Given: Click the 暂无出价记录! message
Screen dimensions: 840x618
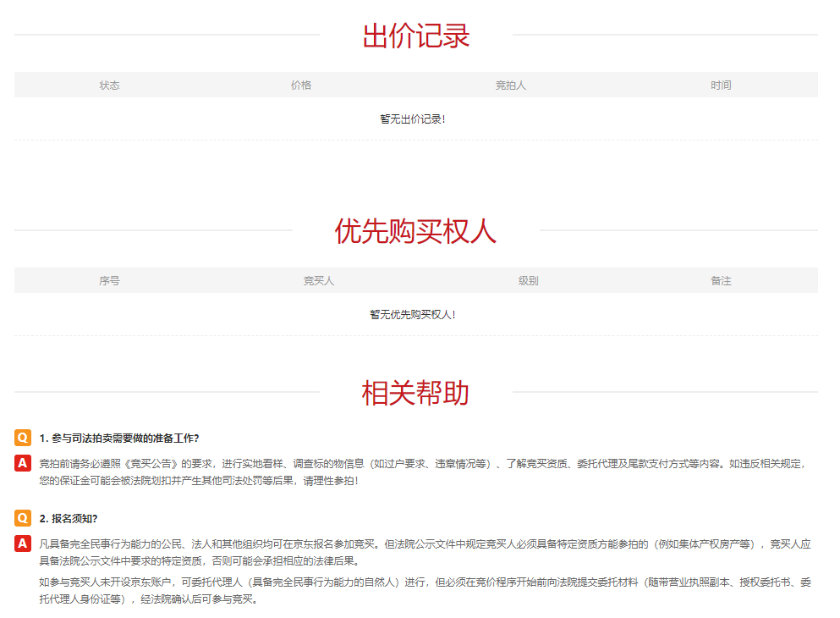Looking at the screenshot, I should coord(413,119).
